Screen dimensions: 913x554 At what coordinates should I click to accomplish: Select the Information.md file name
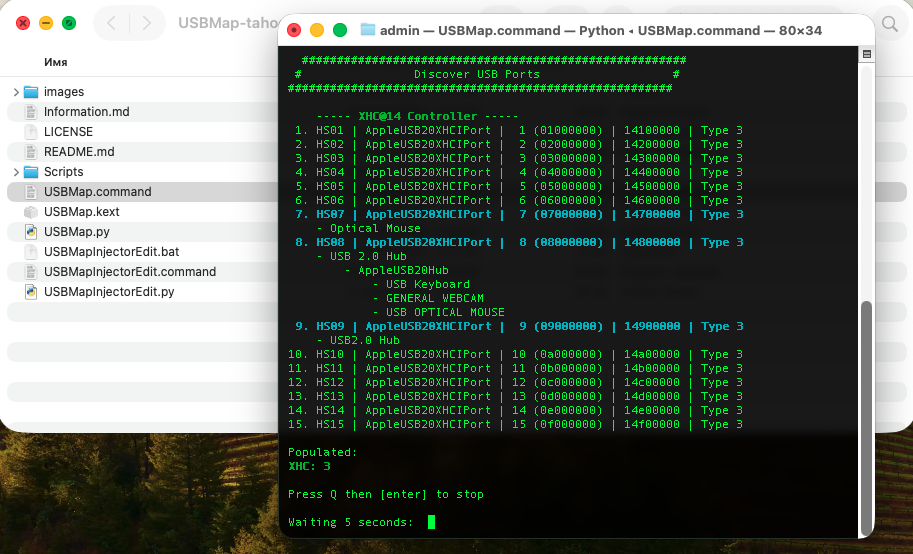87,112
